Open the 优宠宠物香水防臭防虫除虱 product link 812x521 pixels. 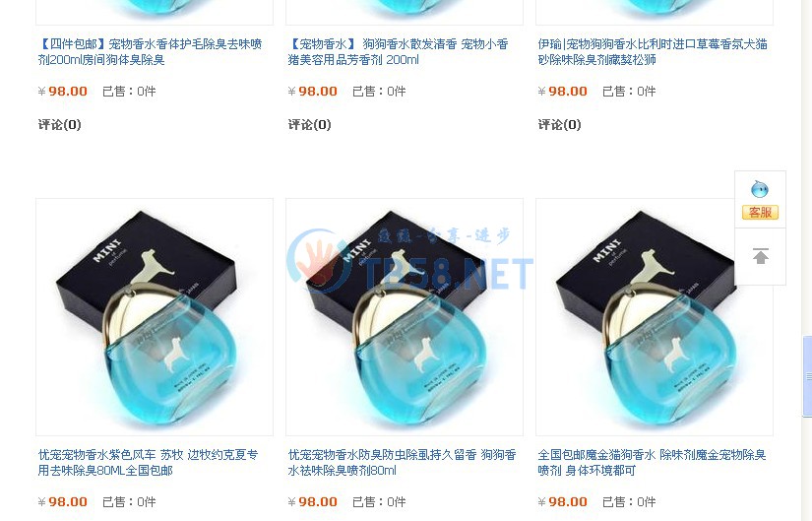(x=403, y=463)
